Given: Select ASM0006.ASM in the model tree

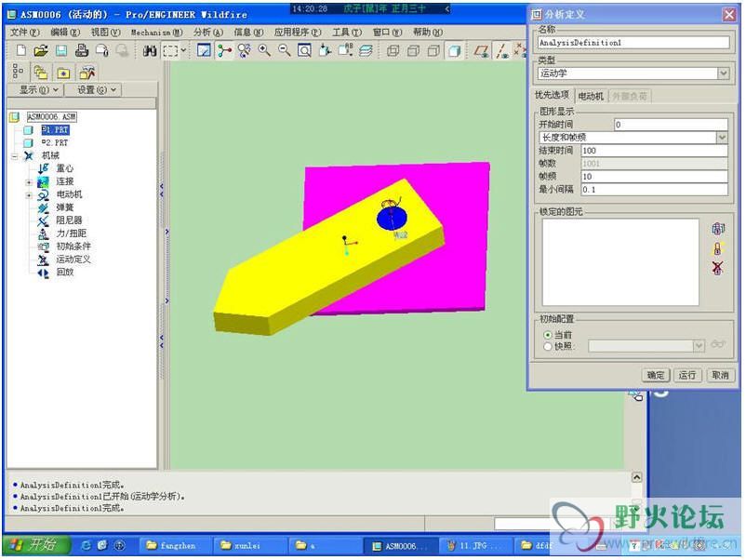Looking at the screenshot, I should click(52, 116).
